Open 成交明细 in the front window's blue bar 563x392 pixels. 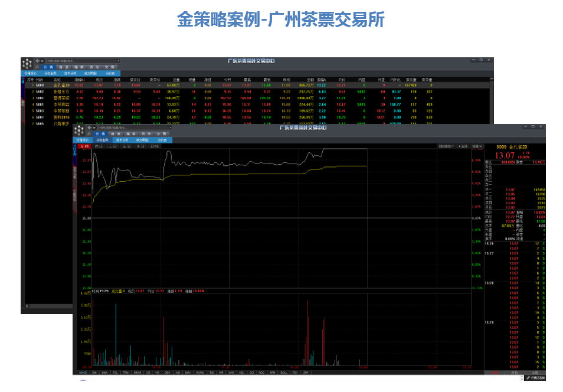pos(143,140)
